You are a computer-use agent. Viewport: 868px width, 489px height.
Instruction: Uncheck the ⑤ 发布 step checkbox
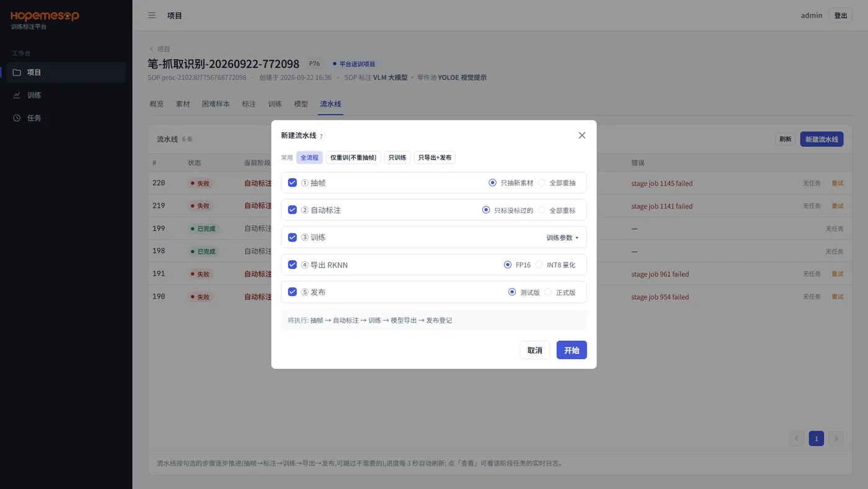(293, 292)
